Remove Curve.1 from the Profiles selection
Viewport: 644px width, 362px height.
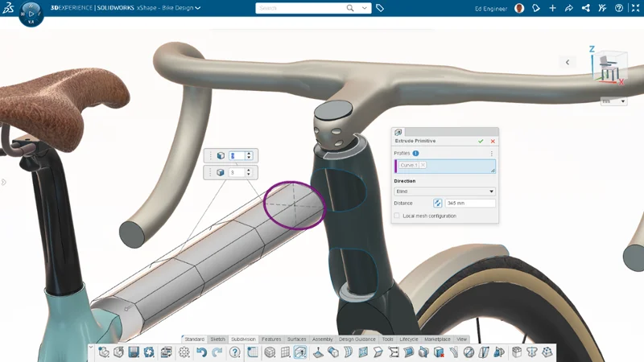coord(423,165)
